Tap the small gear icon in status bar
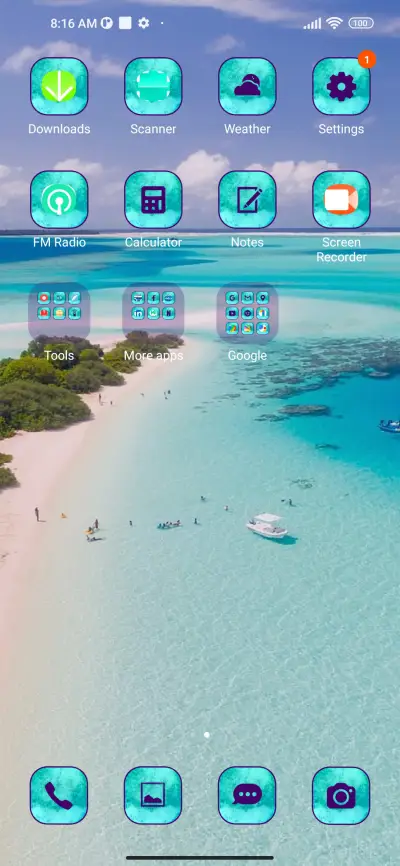This screenshot has width=400, height=866. 144,23
